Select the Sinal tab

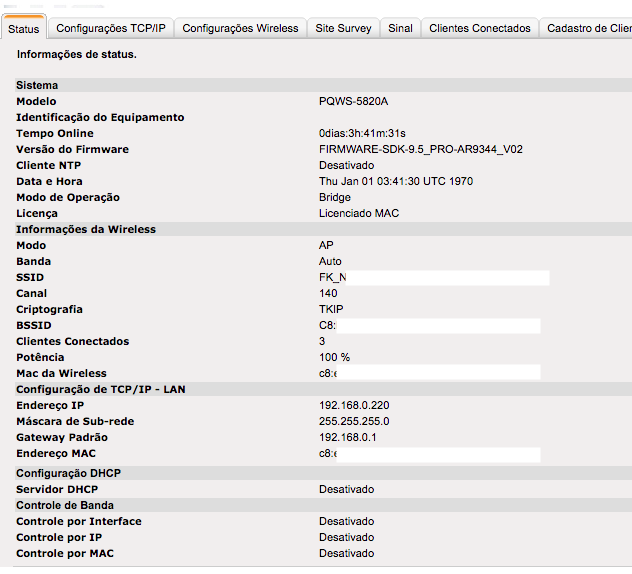[x=400, y=28]
